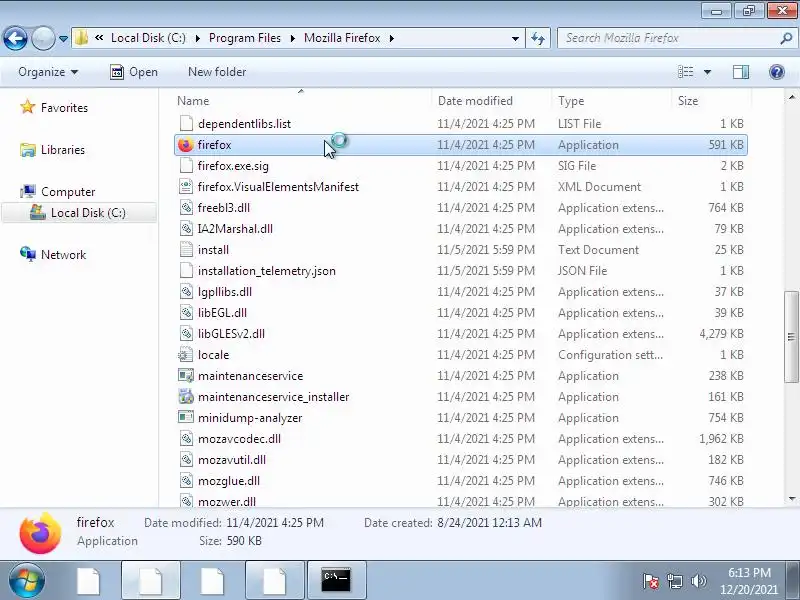The height and width of the screenshot is (600, 800).
Task: Select the locale configuration settings icon
Action: pos(186,355)
